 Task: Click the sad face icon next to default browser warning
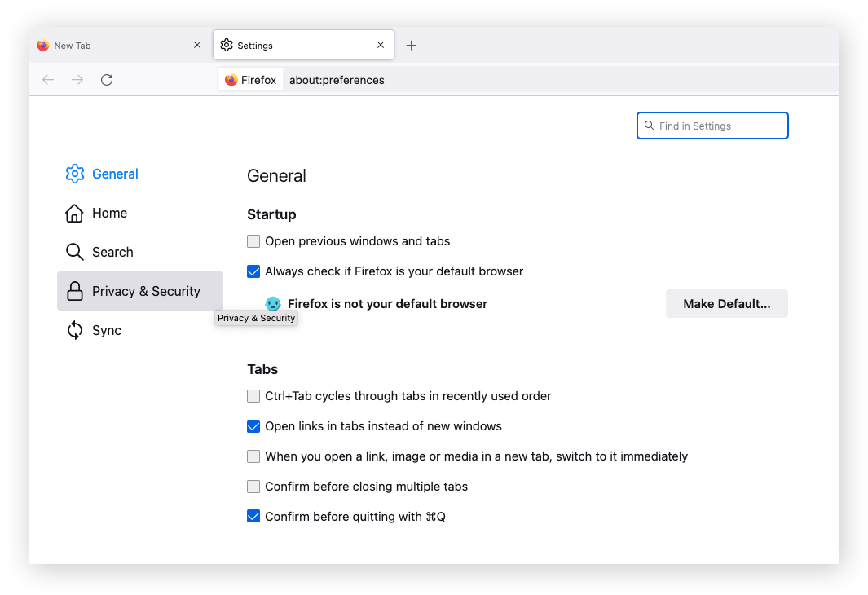(272, 303)
